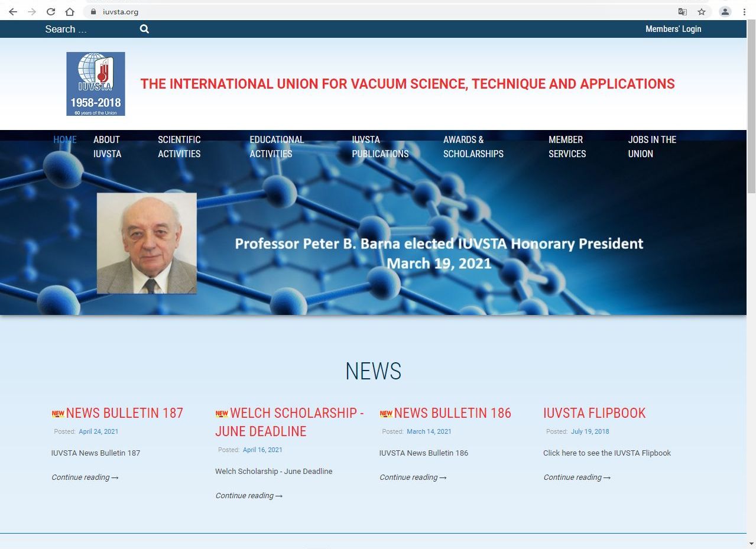
Task: Open the IUVSTA PUBLICATIONS menu
Action: pyautogui.click(x=380, y=147)
